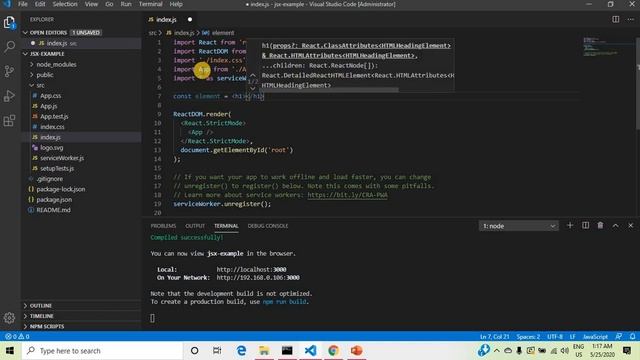640x360 pixels.
Task: Open Windows Start menu
Action: click(10, 351)
